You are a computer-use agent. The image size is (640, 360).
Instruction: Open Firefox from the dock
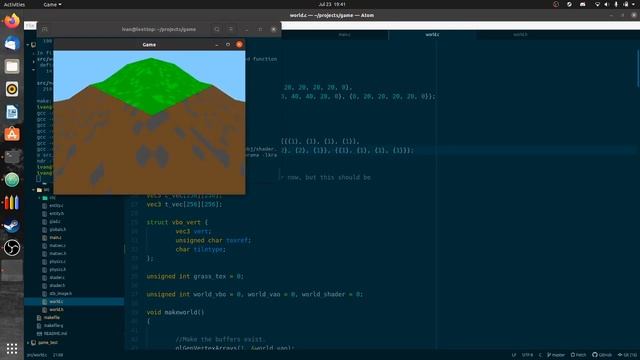[x=12, y=21]
